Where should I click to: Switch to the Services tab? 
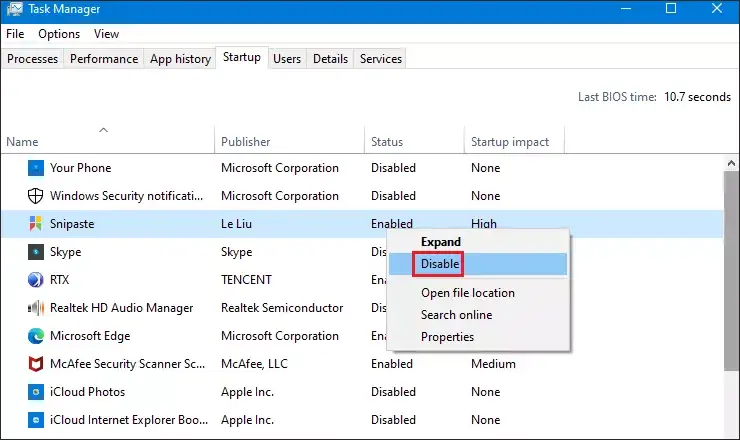pyautogui.click(x=381, y=59)
